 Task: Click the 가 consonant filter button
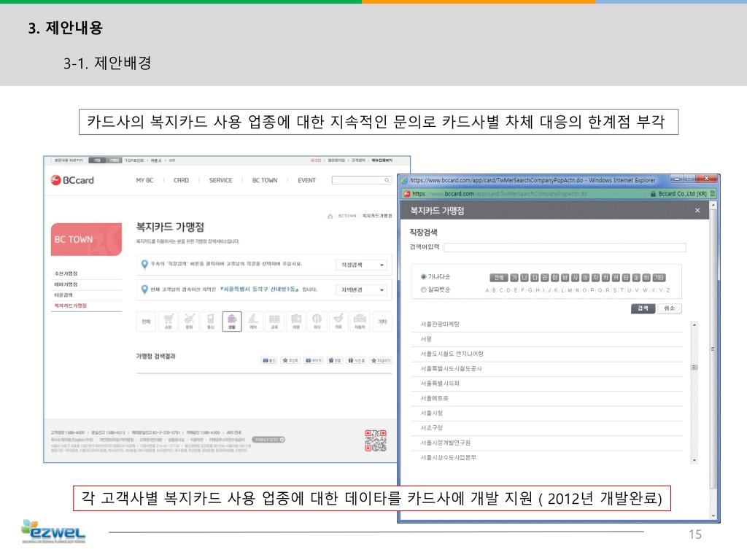(514, 278)
